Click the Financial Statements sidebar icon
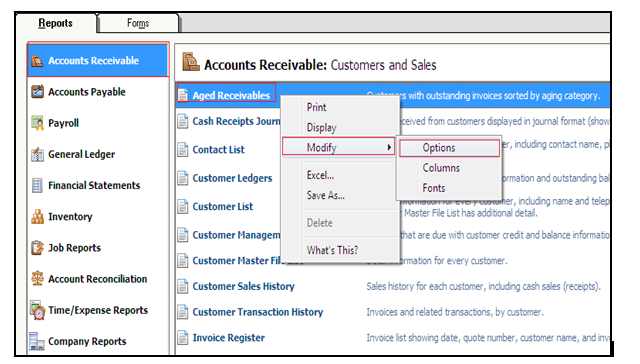 click(37, 185)
